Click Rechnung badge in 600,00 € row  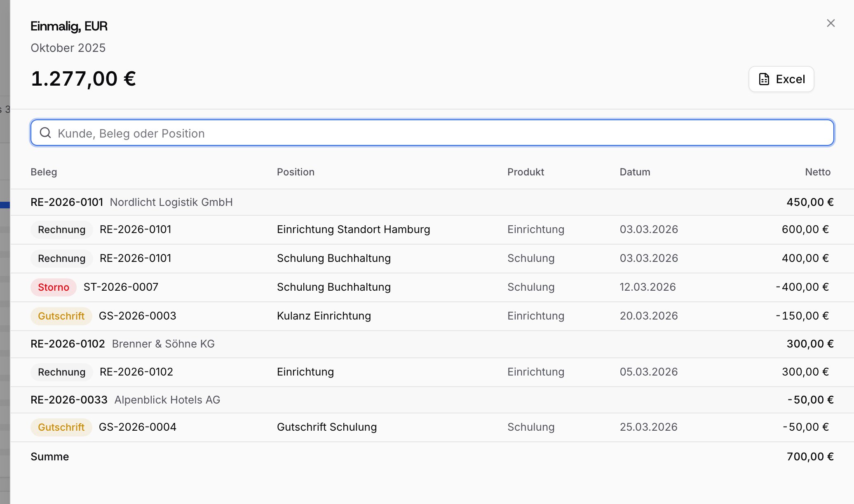coord(62,229)
